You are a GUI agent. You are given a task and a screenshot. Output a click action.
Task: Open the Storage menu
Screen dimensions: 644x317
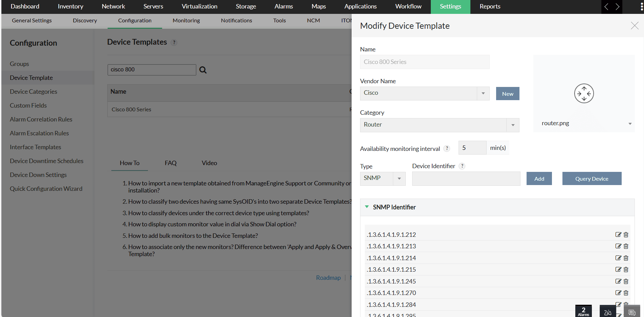(x=246, y=6)
